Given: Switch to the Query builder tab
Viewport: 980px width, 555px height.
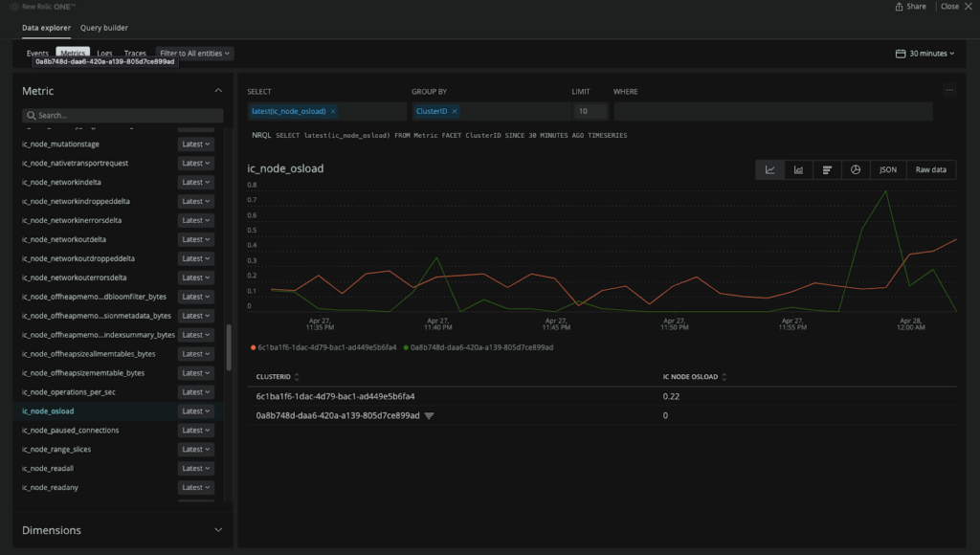Looking at the screenshot, I should (x=104, y=28).
